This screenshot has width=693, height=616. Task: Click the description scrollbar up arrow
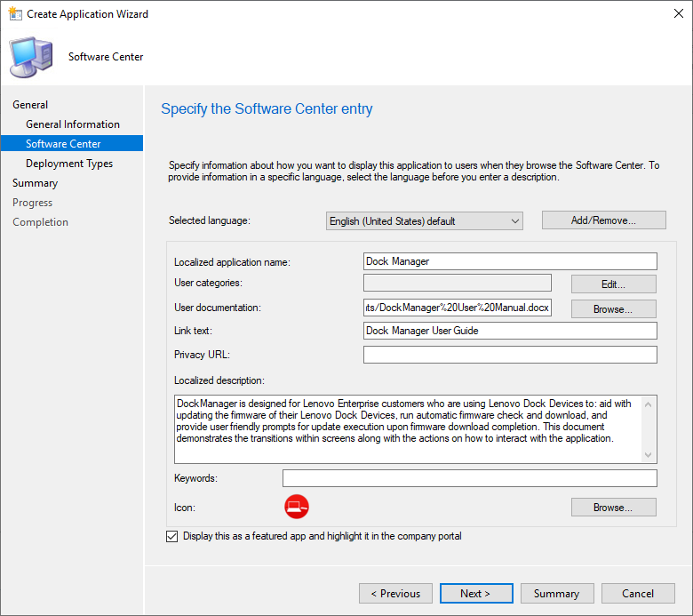tap(649, 404)
